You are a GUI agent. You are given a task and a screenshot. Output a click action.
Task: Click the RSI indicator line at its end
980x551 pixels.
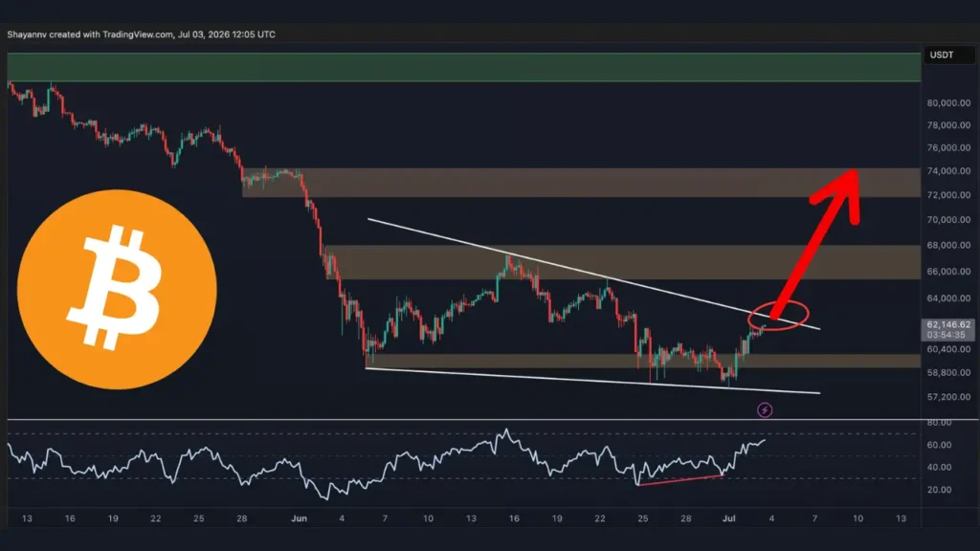(764, 441)
